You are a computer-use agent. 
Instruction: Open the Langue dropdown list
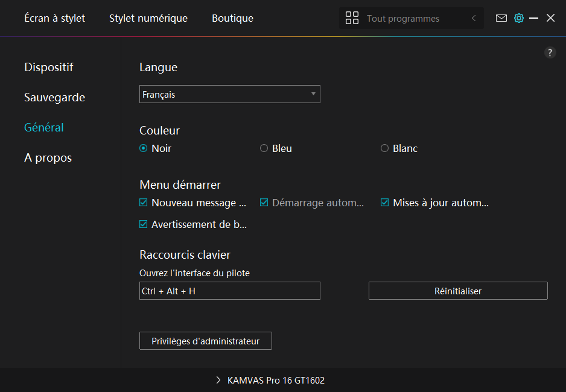tap(229, 94)
